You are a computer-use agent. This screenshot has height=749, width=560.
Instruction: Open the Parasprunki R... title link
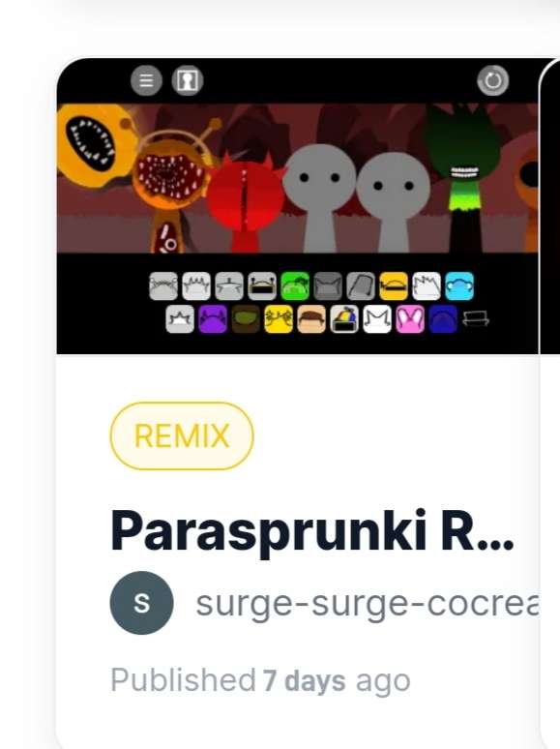tap(312, 531)
